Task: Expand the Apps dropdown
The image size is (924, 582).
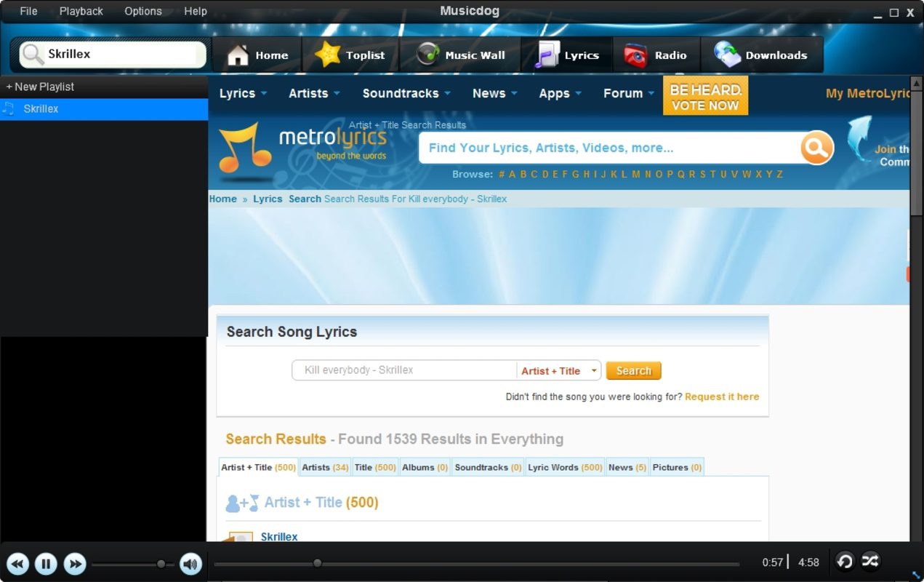Action: tap(560, 93)
